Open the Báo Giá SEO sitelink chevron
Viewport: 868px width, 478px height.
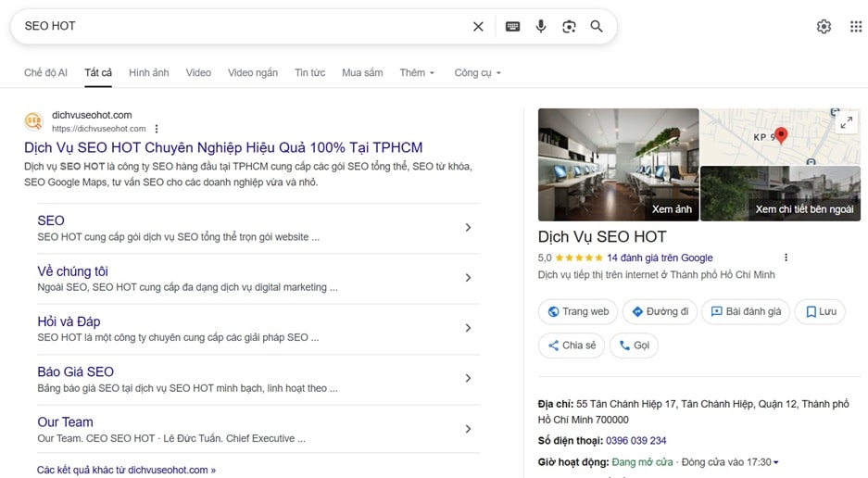tap(469, 378)
